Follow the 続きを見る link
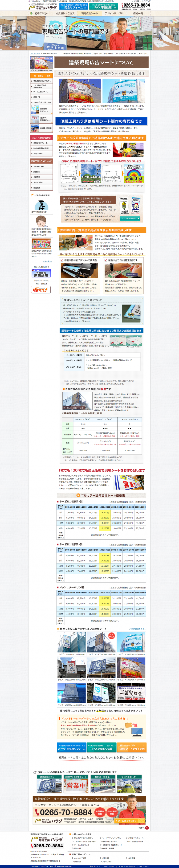The width and height of the screenshot is (179, 868). (x=48, y=261)
